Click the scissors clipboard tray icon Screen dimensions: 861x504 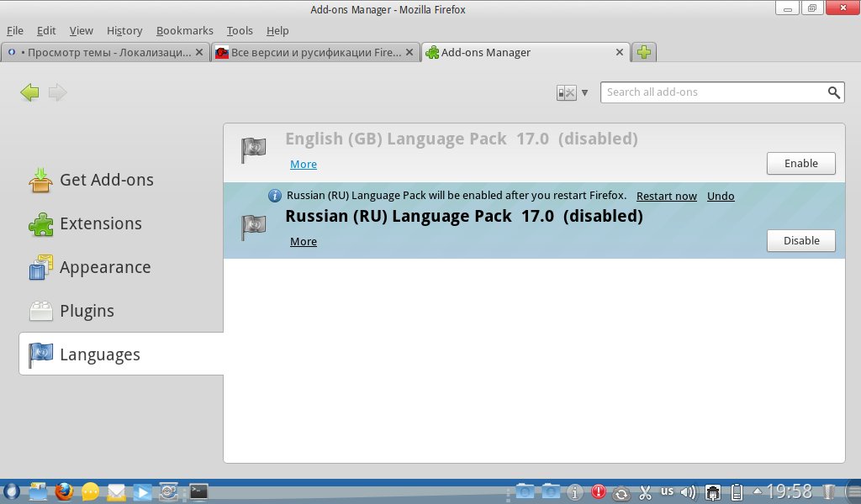(x=645, y=492)
